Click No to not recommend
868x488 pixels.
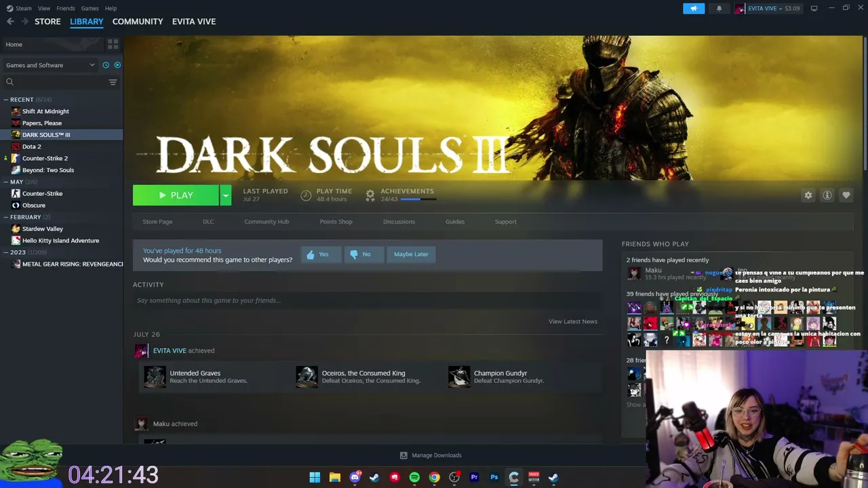(363, 254)
